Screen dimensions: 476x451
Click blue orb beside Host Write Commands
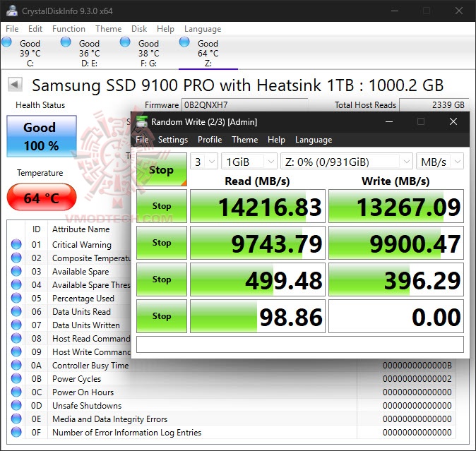click(x=16, y=351)
